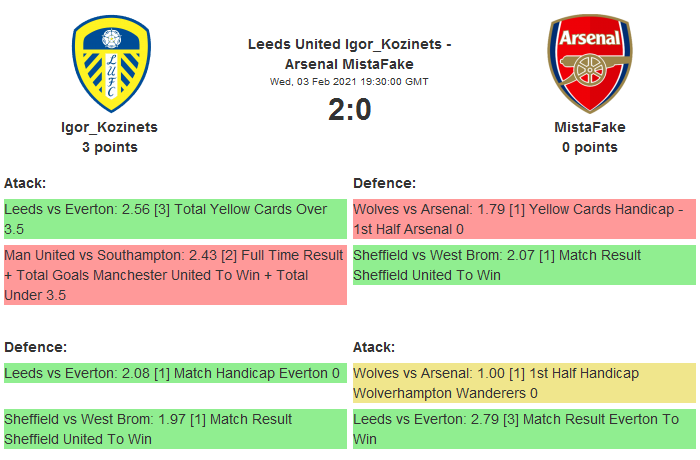Select the Leeds vs Everton 2.56 yellow cards bet
The width and height of the screenshot is (700, 460).
pos(175,219)
